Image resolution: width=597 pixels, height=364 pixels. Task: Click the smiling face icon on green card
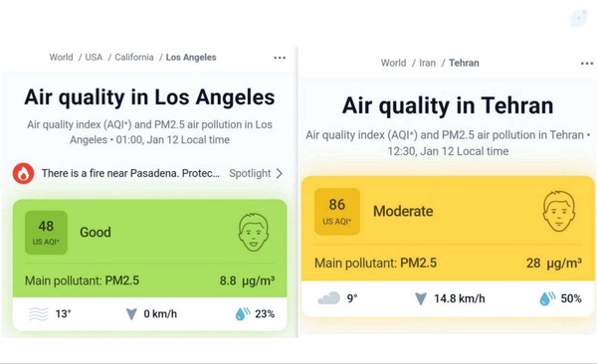(x=253, y=233)
